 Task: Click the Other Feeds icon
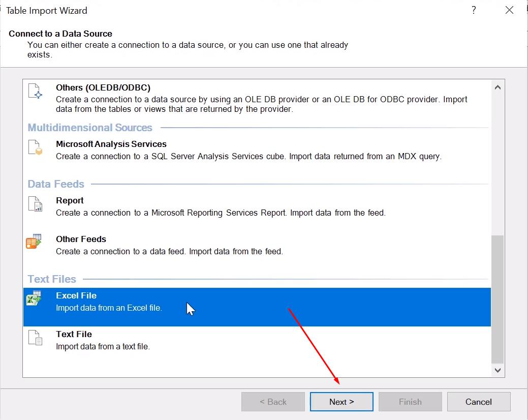coord(34,243)
